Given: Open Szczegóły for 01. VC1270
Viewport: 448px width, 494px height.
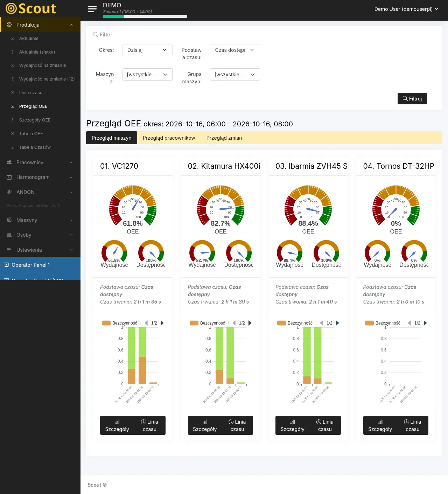Looking at the screenshot, I should tap(117, 425).
